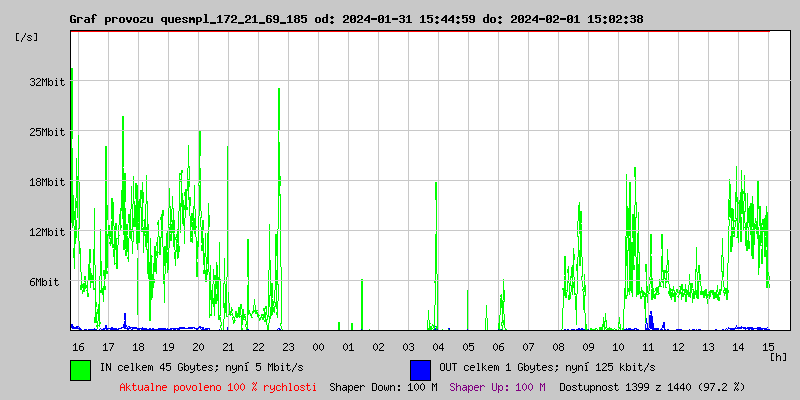Select the 6Mbit y-axis label
This screenshot has width=800, height=400.
coord(44,282)
